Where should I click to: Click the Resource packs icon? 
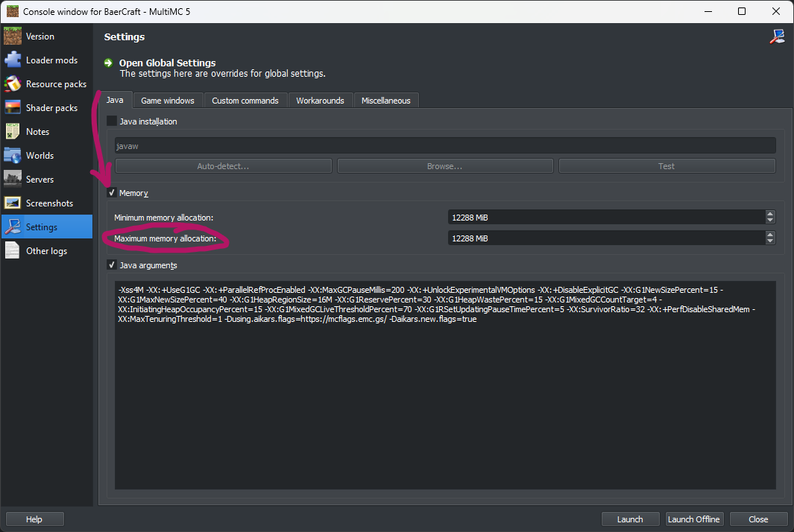13,84
